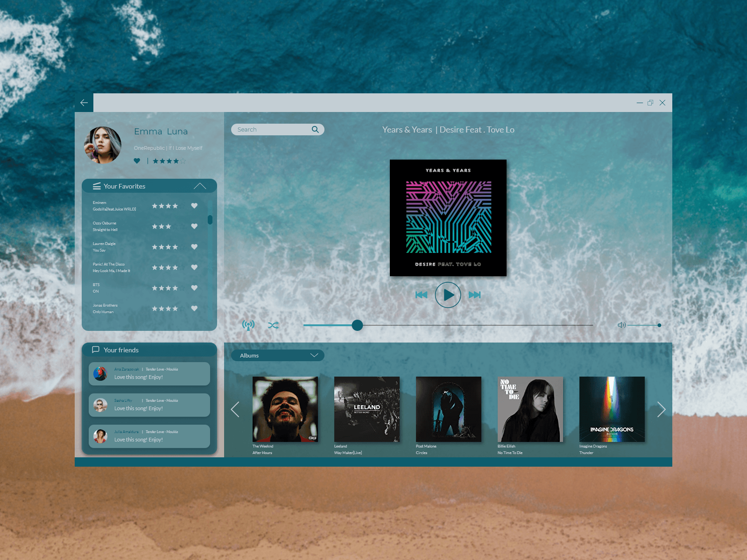Image resolution: width=747 pixels, height=560 pixels.
Task: Open Ana Zarapovak's friend message
Action: tap(149, 374)
